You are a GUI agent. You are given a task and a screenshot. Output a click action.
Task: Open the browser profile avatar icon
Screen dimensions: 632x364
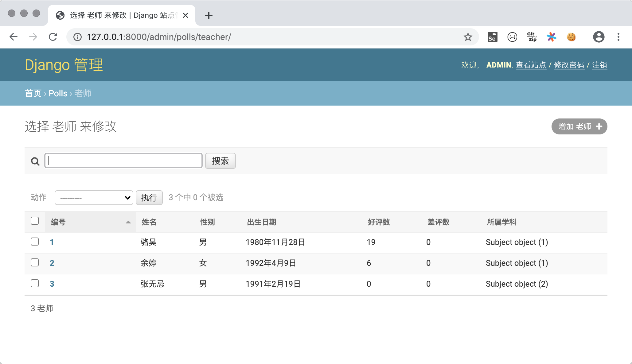click(599, 37)
